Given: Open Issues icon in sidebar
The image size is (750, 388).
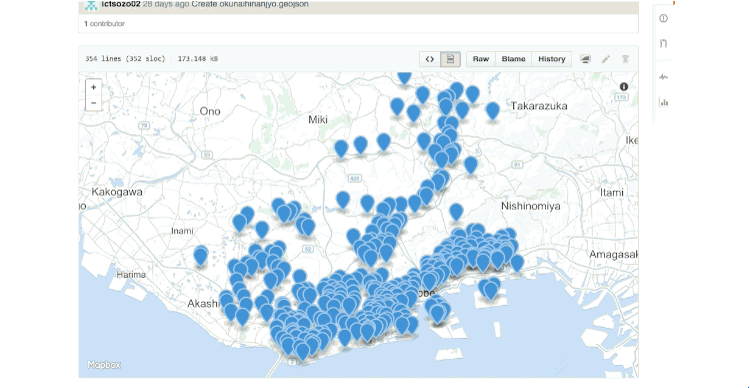Looking at the screenshot, I should coord(663,18).
